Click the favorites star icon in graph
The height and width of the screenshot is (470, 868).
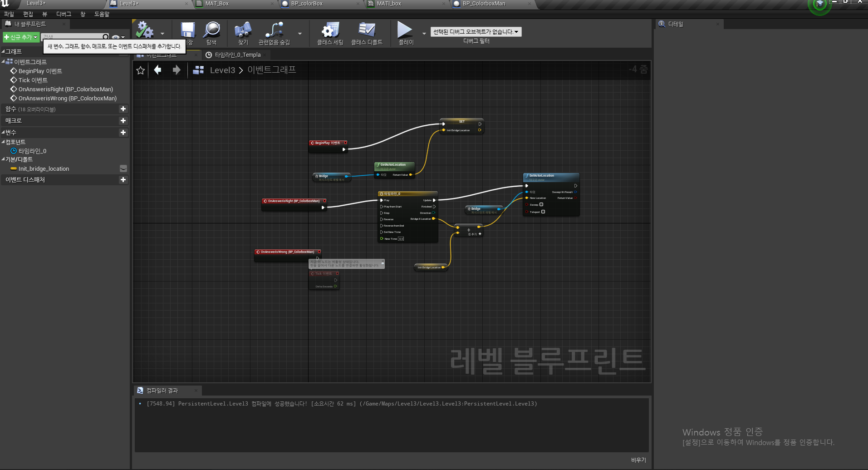coord(141,70)
